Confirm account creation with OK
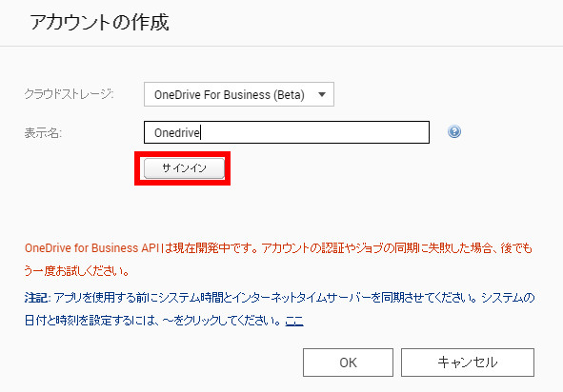Screen dimensions: 563x392 pyautogui.click(x=348, y=363)
